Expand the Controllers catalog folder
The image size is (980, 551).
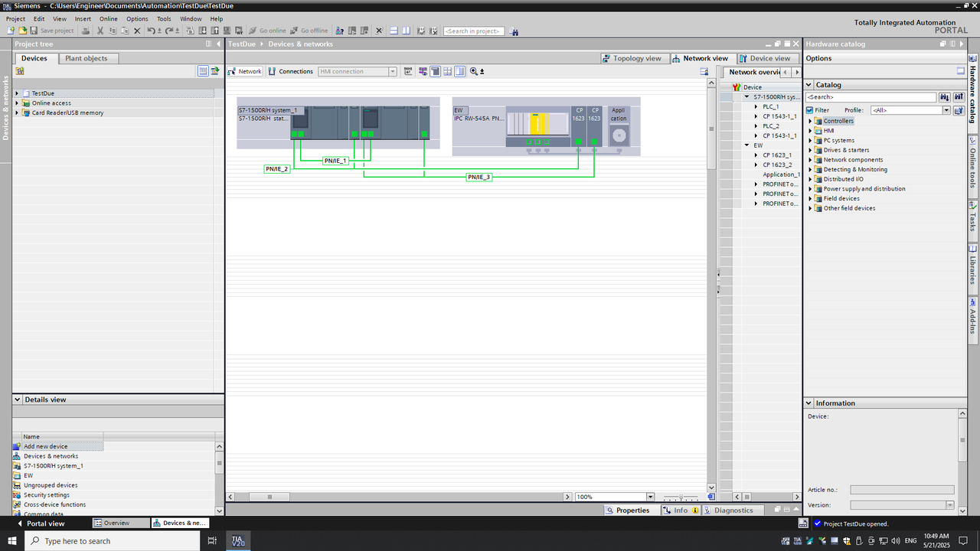(x=810, y=121)
